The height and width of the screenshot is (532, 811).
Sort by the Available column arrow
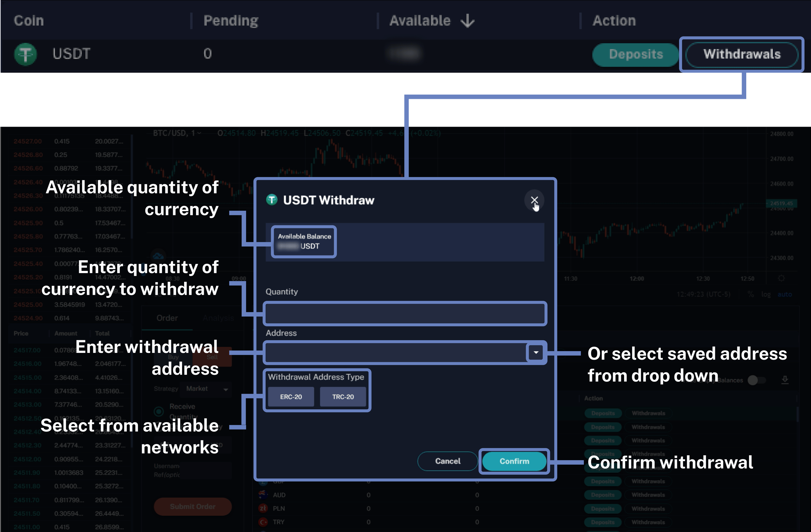coord(467,21)
